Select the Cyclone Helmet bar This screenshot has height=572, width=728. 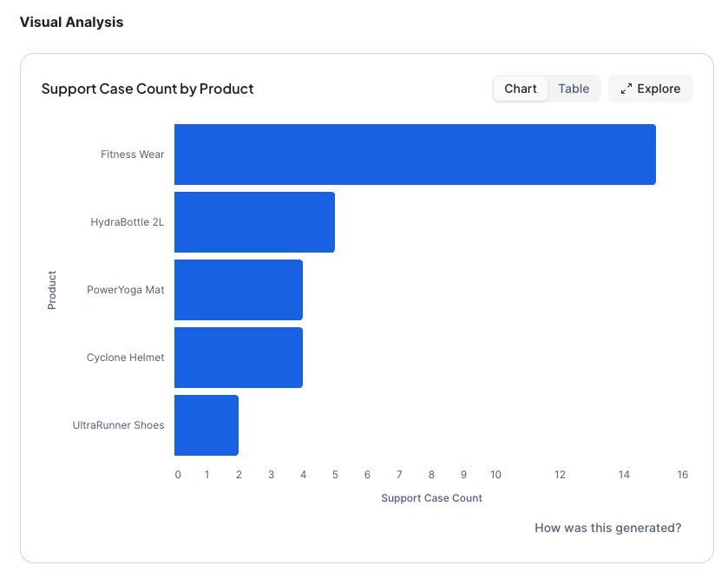coord(239,357)
